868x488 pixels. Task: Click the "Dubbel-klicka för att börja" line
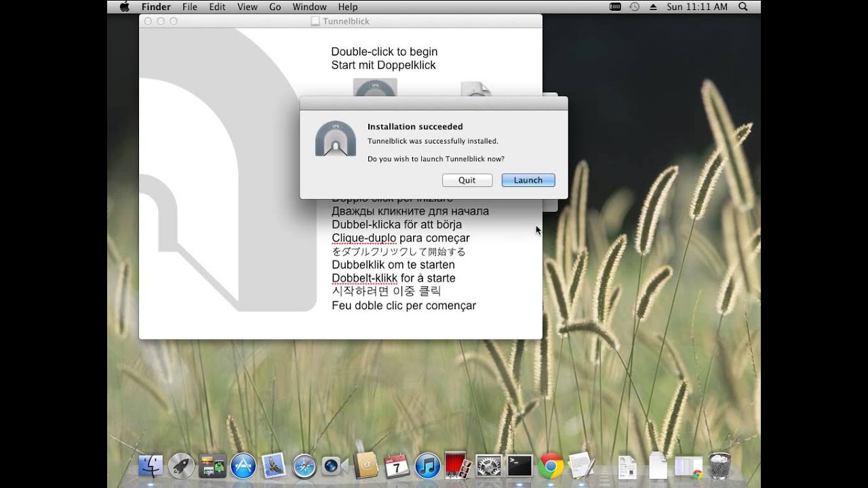[x=397, y=224]
